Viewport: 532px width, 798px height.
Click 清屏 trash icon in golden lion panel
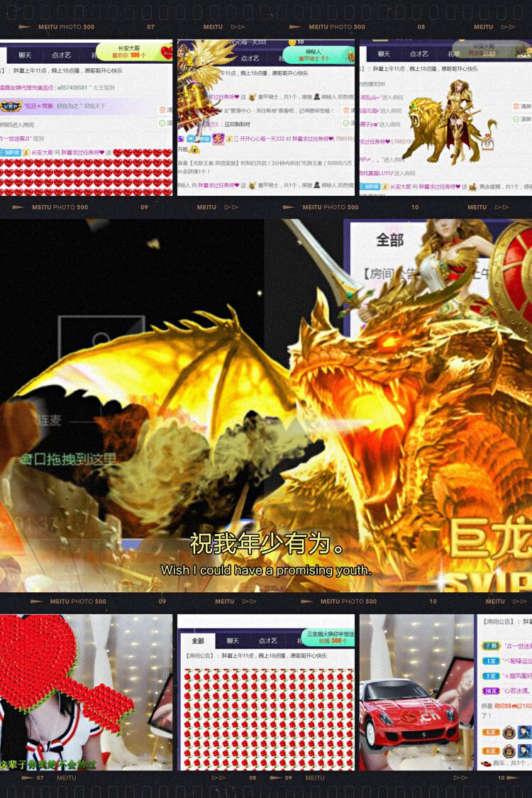tap(516, 106)
